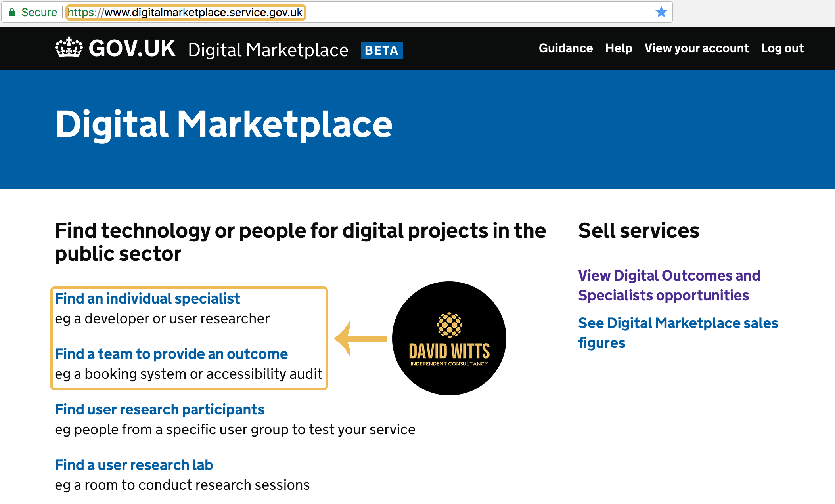Click the GOV.UK header text
Viewport: 835px width, 504px height.
(132, 48)
